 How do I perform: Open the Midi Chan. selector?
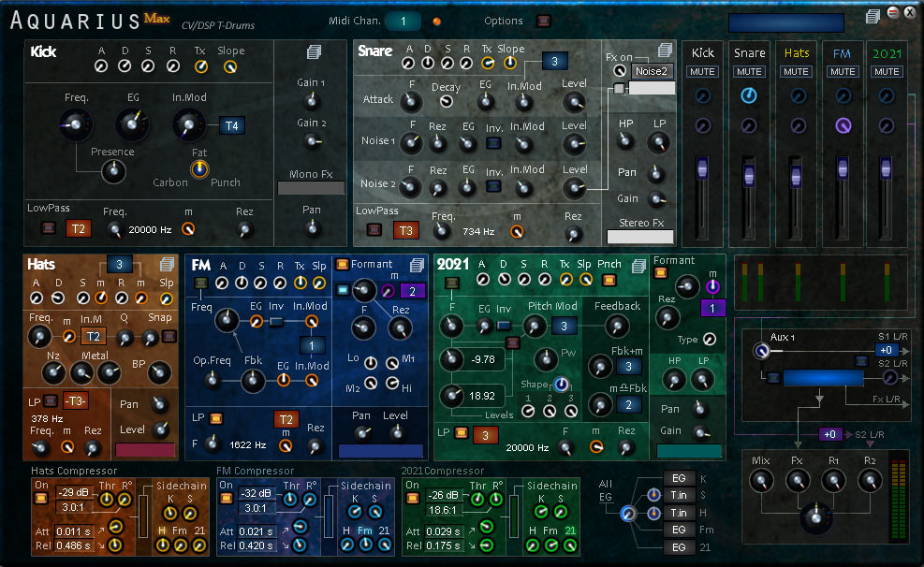[403, 22]
